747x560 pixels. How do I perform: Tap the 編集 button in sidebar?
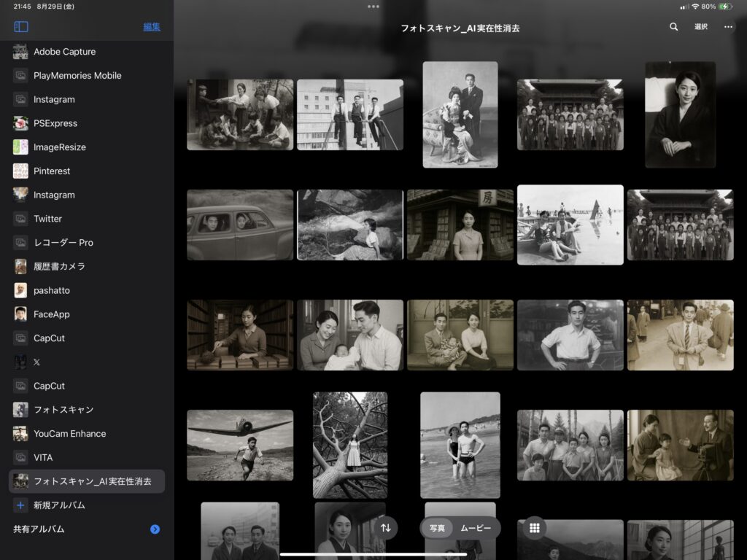click(x=152, y=27)
